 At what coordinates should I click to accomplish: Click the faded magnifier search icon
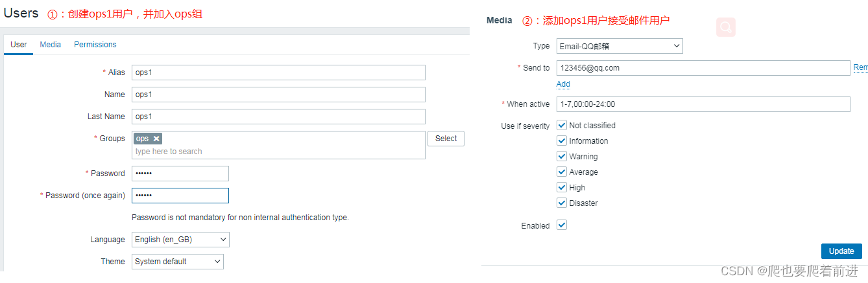coord(726,27)
